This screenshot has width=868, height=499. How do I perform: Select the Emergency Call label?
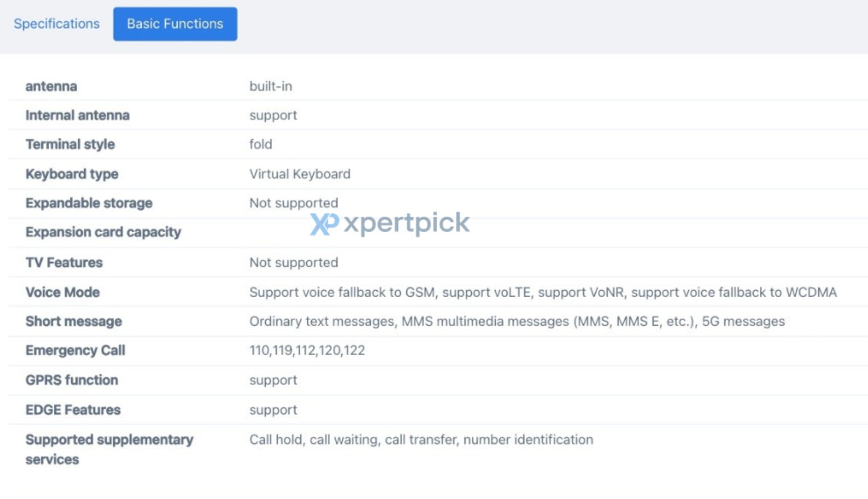coord(76,350)
